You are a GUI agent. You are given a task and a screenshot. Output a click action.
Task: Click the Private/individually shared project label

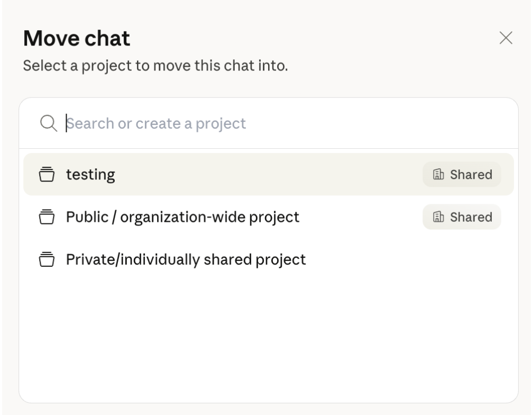[185, 259]
